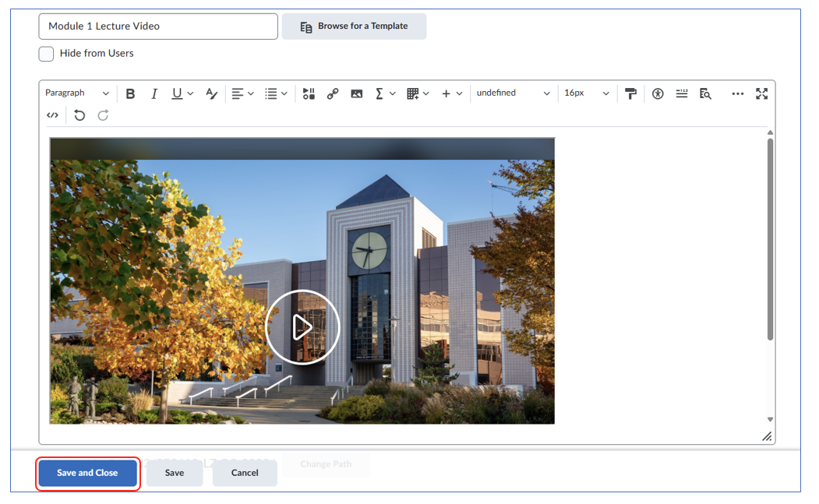Viewport: 819px width, 504px height.
Task: Open the font family dropdown showing undefined
Action: 514,93
